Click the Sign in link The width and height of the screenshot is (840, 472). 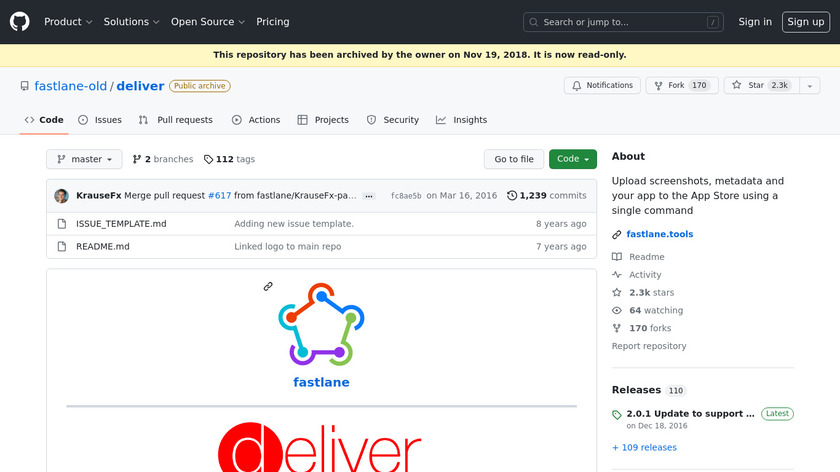click(755, 22)
